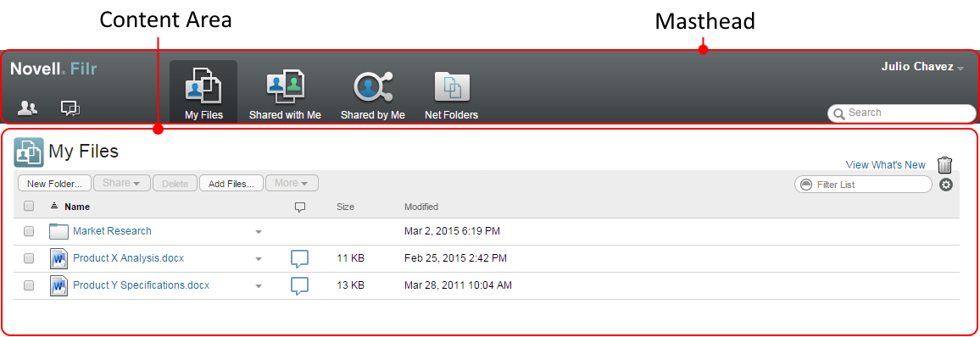Click the New Folder... button
This screenshot has width=980, height=337.
point(55,184)
